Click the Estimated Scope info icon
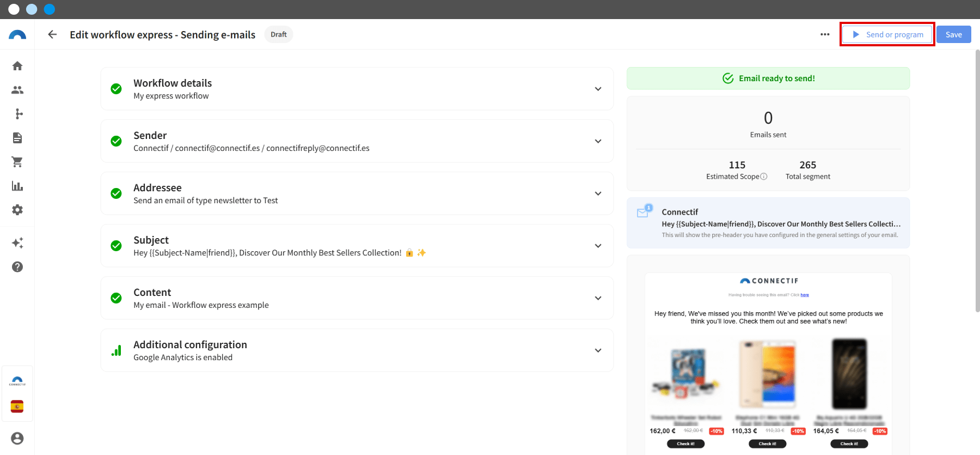 pos(764,177)
